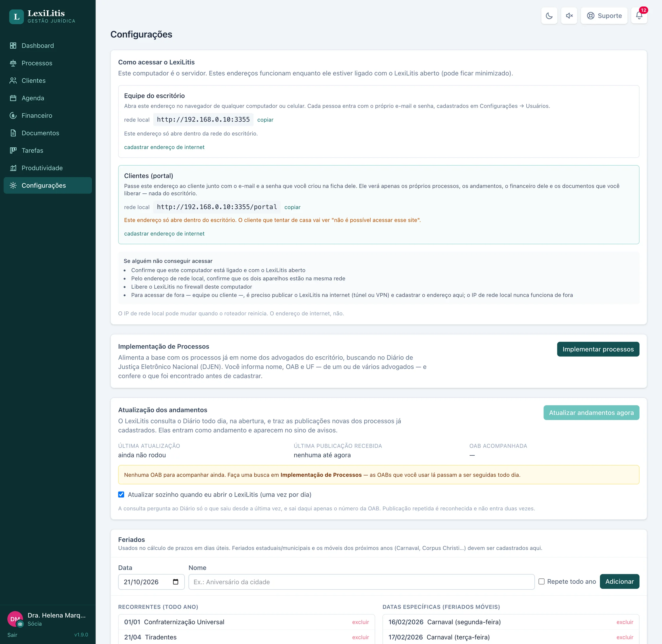Viewport: 662px width, 644px height.
Task: Toggle Atualizar sozinho checkbox
Action: point(121,494)
